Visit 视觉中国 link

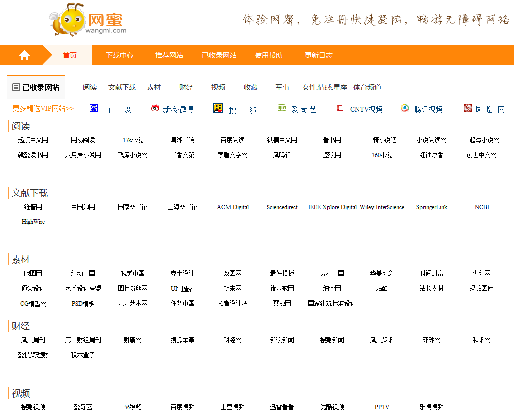[x=133, y=273]
